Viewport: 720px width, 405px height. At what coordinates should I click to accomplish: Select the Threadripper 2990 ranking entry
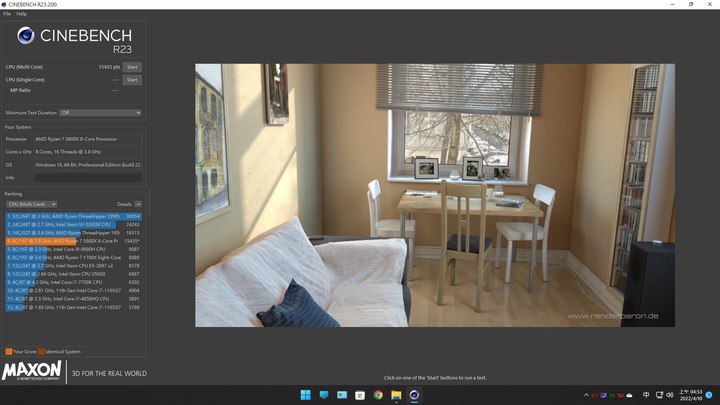(x=73, y=216)
